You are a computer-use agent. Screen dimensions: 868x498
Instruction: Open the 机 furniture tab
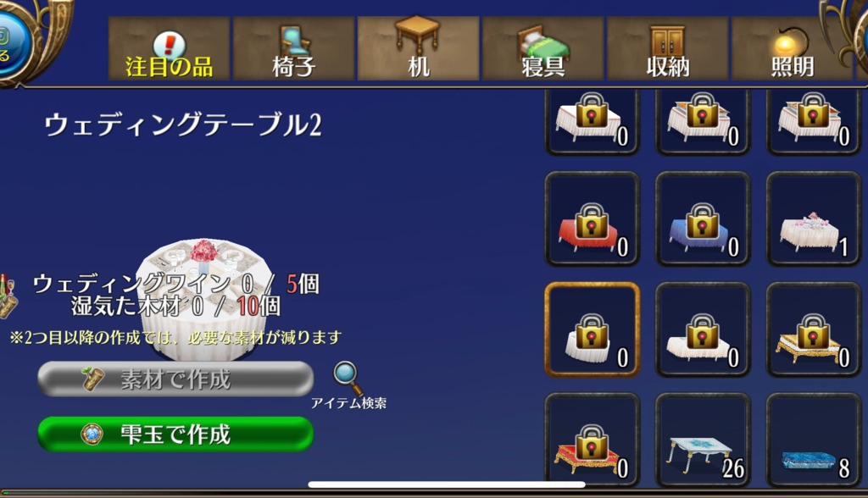(419, 48)
